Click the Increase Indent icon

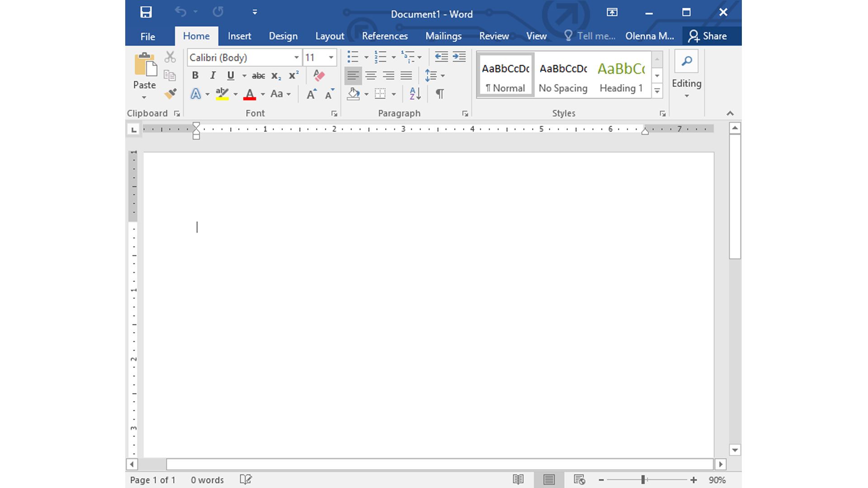click(459, 57)
